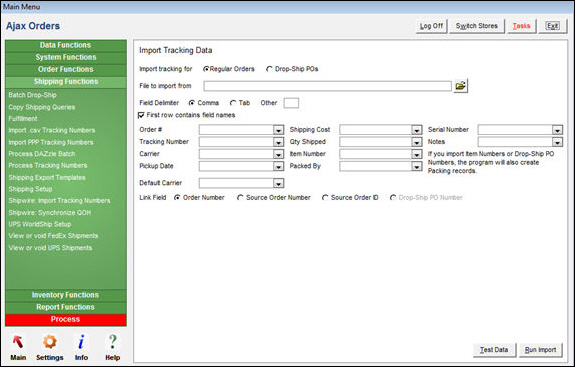Viewport: 575px width, 367px height.
Task: Click the File to import from field
Action: click(x=327, y=86)
